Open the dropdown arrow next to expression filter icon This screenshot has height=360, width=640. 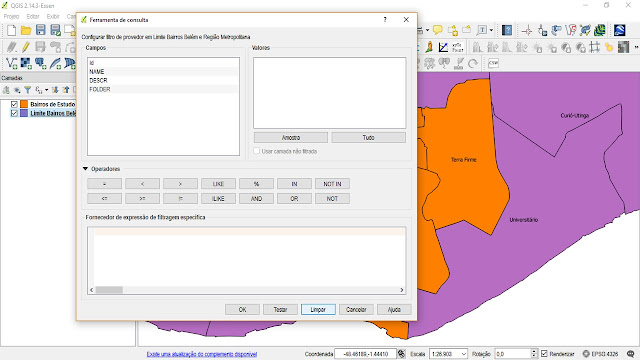[46, 90]
